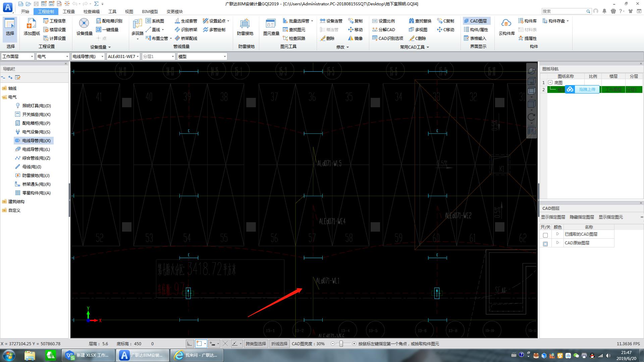Toggle orthogonal mode icon in status bar
This screenshot has height=362, width=644.
tap(190, 344)
